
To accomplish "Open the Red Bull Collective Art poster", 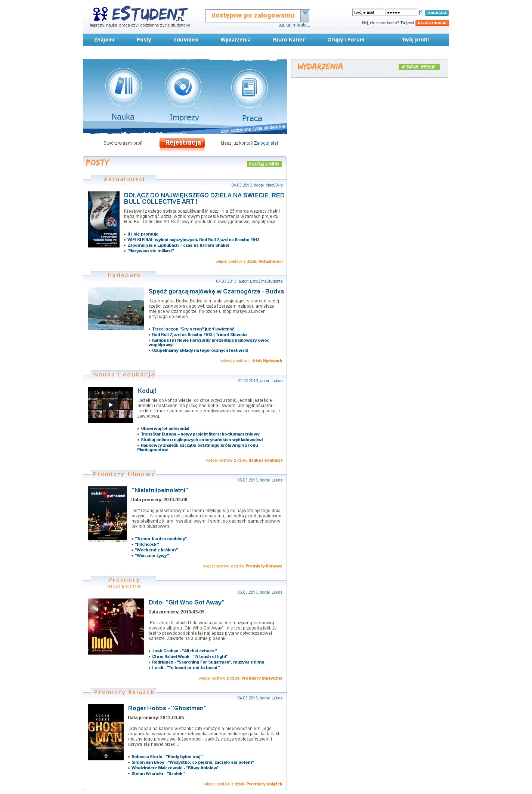I will pyautogui.click(x=104, y=219).
